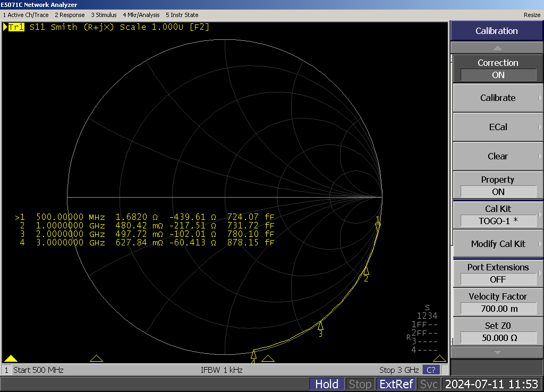Select the highlighted Tr1 trace label
Viewport: 544px width, 392px height.
[x=16, y=27]
